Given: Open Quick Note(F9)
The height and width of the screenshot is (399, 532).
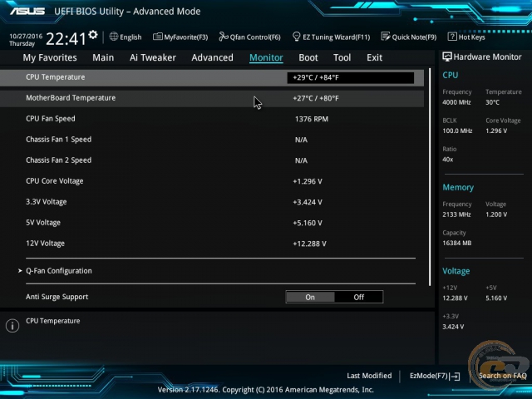Looking at the screenshot, I should [x=409, y=37].
